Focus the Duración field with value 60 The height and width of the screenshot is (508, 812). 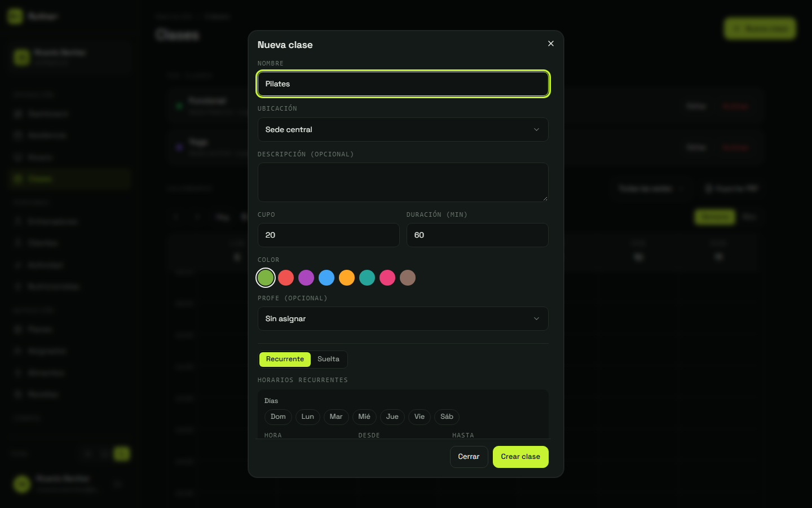478,235
